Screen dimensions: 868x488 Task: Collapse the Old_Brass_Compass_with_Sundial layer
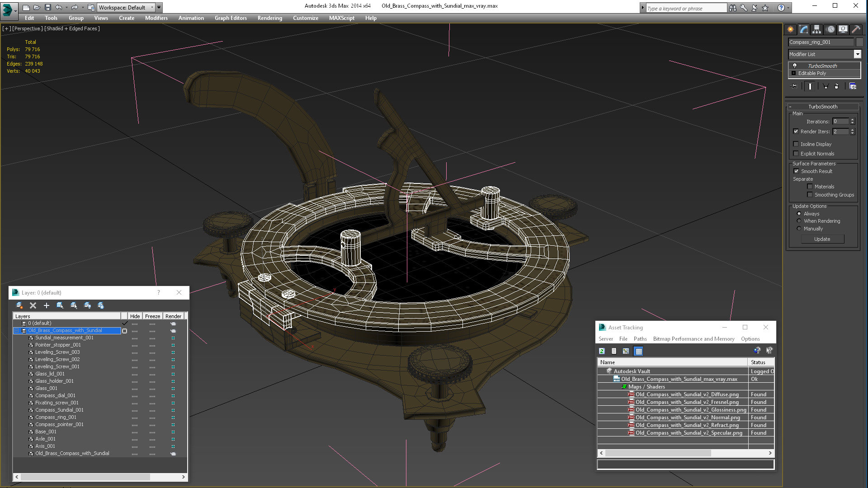click(17, 331)
